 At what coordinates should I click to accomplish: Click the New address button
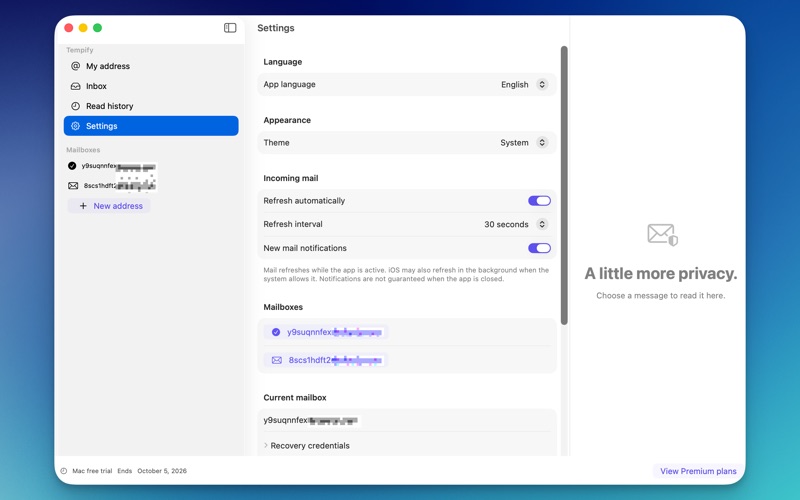point(109,206)
